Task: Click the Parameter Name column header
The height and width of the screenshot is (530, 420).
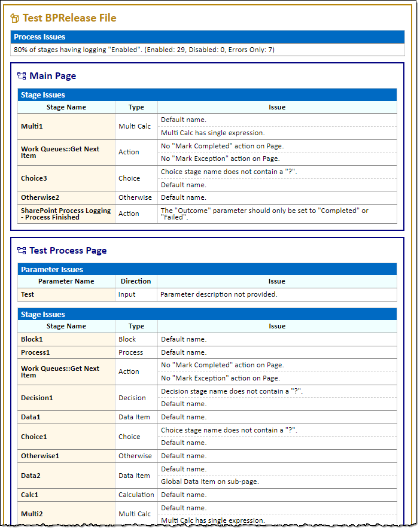Action: tap(66, 281)
